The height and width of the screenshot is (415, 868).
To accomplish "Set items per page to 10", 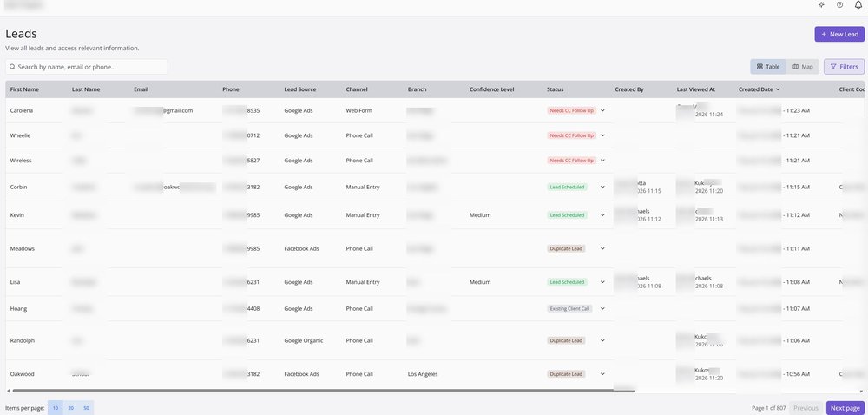I will point(56,408).
